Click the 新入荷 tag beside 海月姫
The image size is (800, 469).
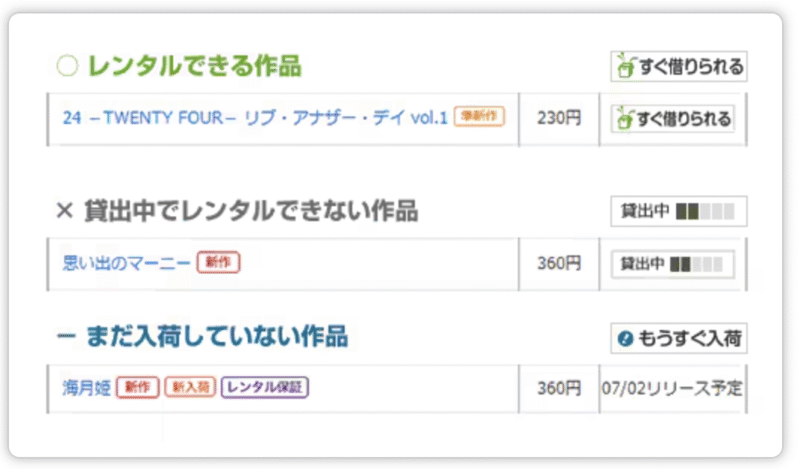click(x=189, y=387)
